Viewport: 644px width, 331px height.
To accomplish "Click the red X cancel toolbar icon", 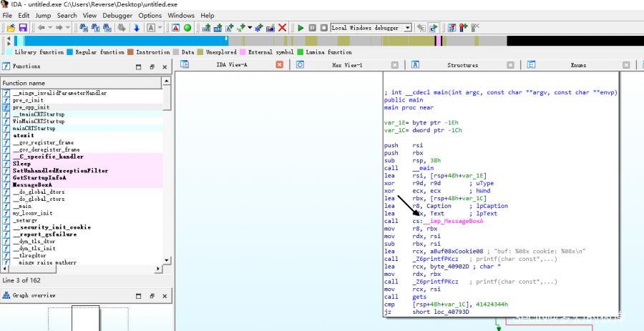I will click(x=283, y=28).
